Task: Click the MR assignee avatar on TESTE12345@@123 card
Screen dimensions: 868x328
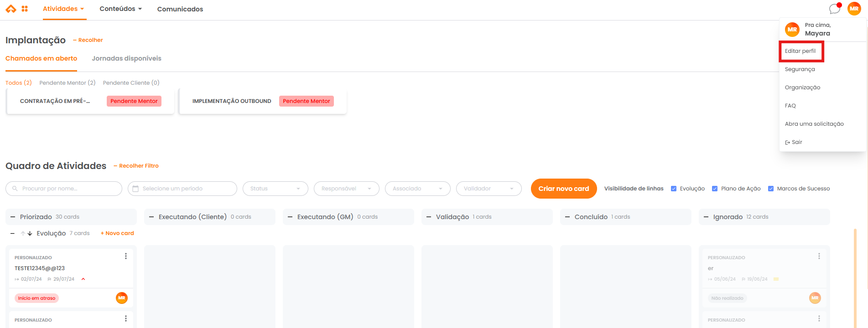Action: (x=121, y=298)
